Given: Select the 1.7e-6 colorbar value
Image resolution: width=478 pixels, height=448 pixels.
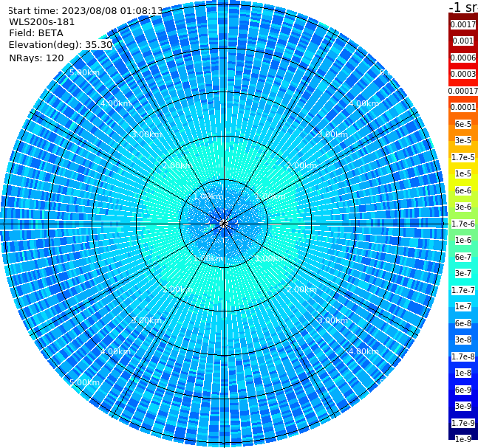Looking at the screenshot, I should click(463, 224).
